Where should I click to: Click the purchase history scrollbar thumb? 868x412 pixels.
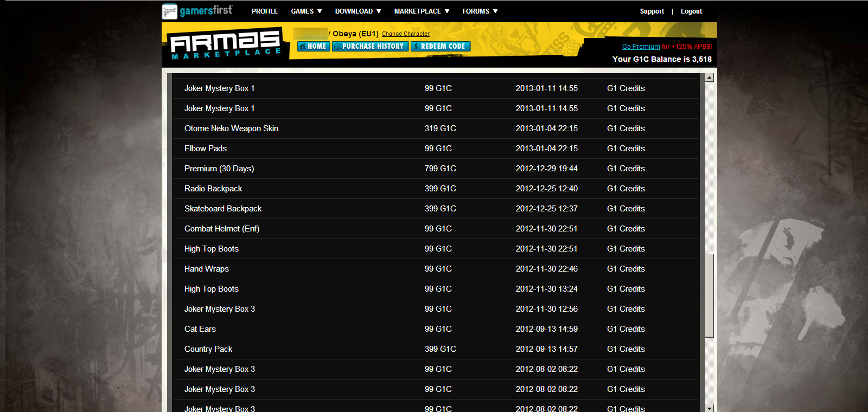[709, 295]
